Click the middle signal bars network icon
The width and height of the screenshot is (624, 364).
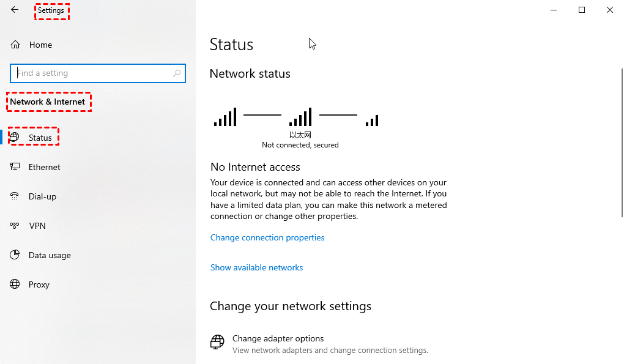click(300, 117)
